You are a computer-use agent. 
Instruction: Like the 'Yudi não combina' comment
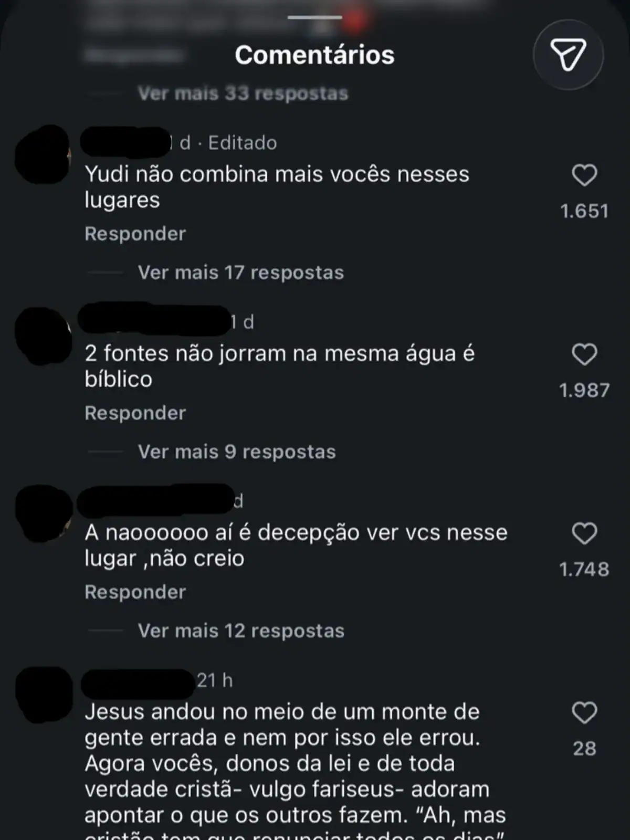(x=584, y=175)
